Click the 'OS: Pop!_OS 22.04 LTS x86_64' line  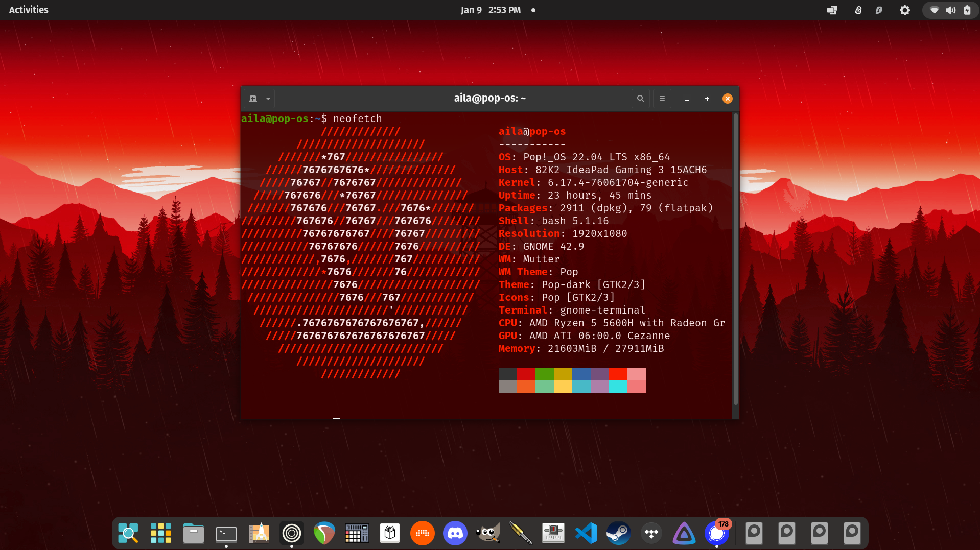(584, 157)
